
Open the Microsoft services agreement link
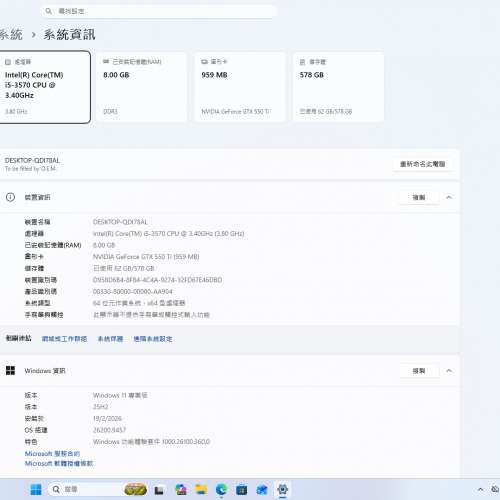click(52, 454)
